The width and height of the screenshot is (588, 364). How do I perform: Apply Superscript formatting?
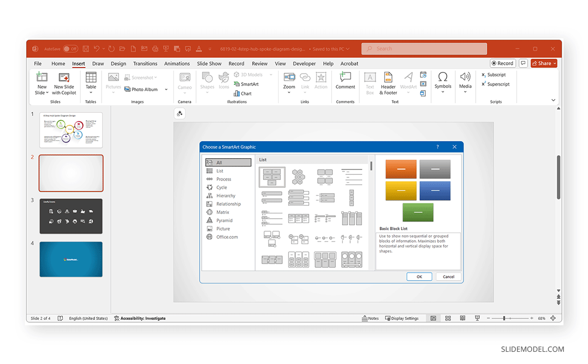[496, 84]
